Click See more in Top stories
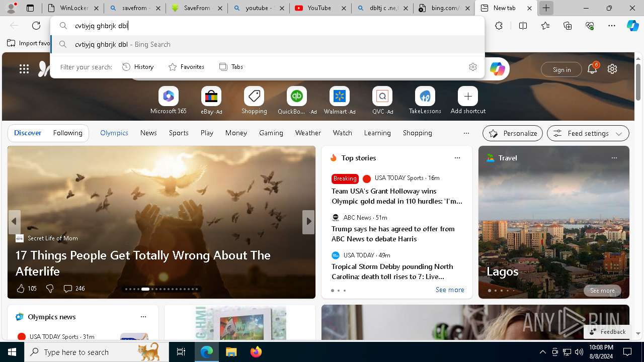644x362 pixels. [x=450, y=290]
